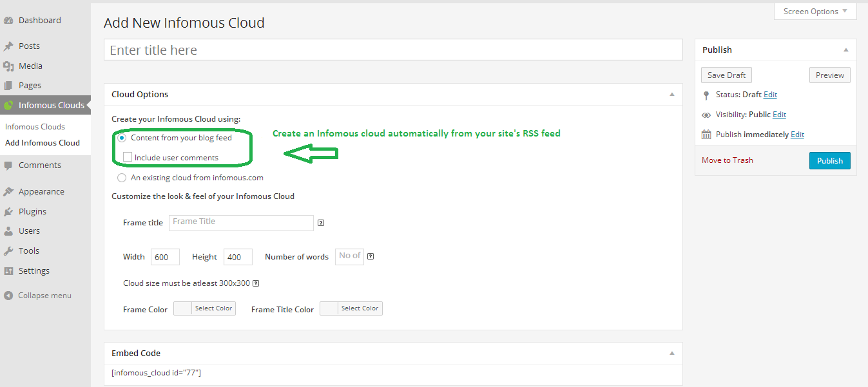Click help icon beside Frame title field
868x387 pixels.
[x=321, y=223]
